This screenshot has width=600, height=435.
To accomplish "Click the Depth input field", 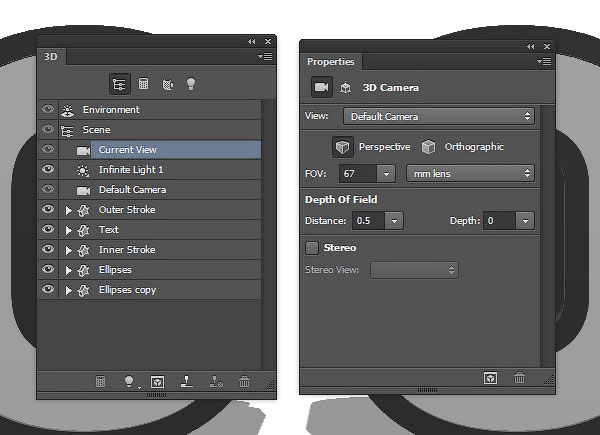I will coord(500,221).
